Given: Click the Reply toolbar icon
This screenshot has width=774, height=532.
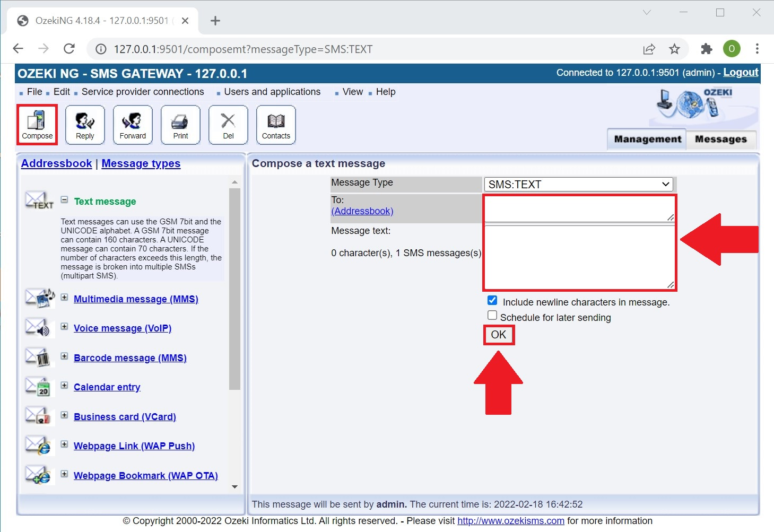Looking at the screenshot, I should tap(85, 125).
